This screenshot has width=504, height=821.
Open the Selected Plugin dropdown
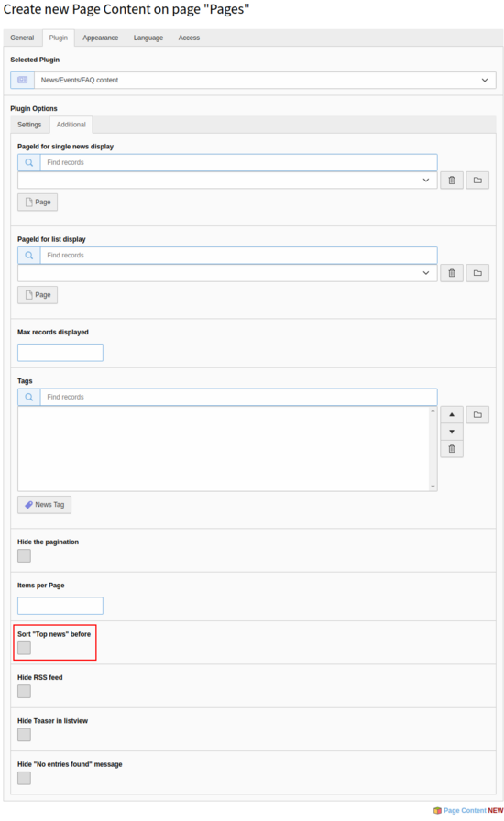265,80
